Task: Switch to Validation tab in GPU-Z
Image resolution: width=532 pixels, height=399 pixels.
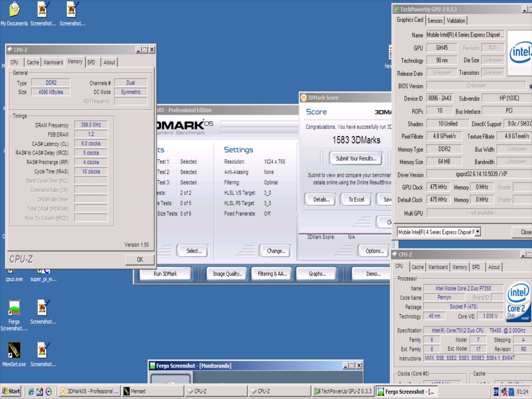Action: (x=456, y=21)
